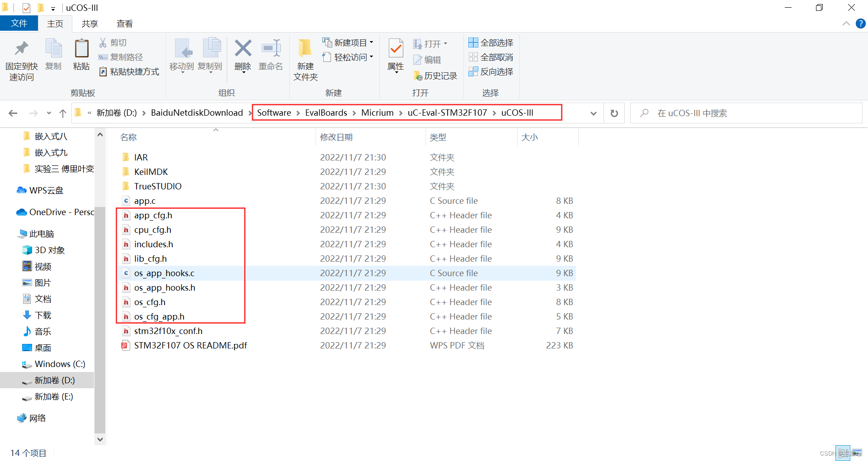Expand the Open button dropdown
Viewport: 868px width, 461px height.
coord(445,43)
